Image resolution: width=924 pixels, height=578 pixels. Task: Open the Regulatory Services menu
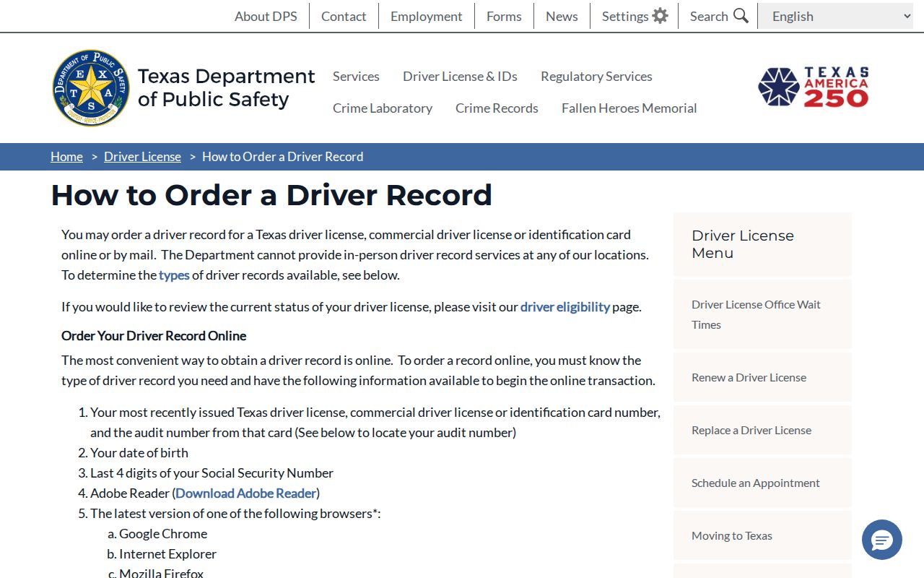[x=596, y=76]
